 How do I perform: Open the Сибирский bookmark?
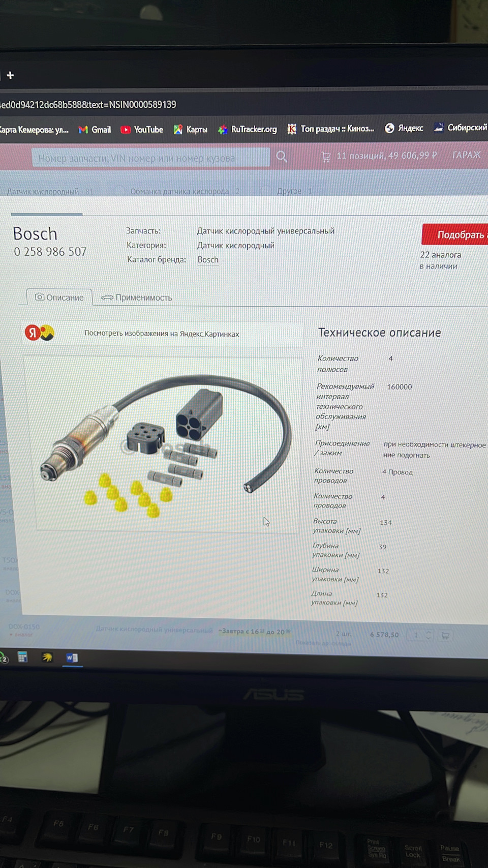pyautogui.click(x=461, y=127)
